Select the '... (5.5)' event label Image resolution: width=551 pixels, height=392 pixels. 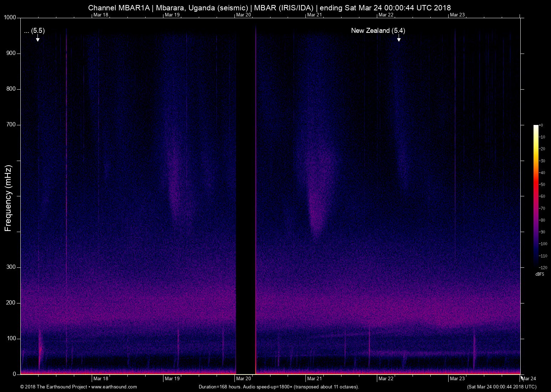34,31
